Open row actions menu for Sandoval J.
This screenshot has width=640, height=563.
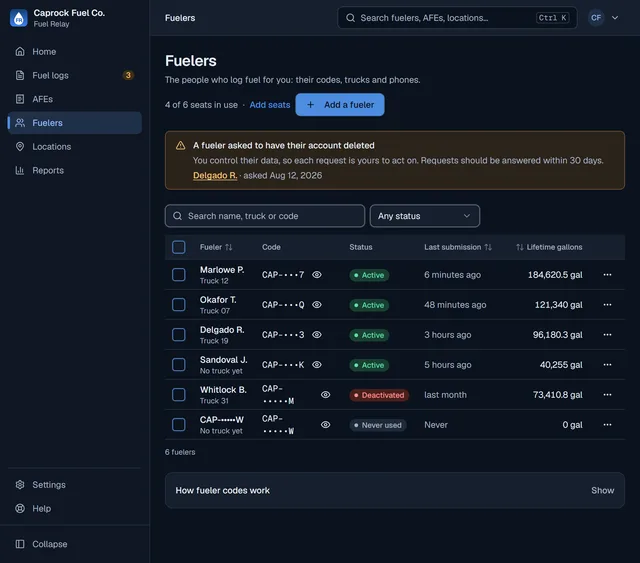607,365
